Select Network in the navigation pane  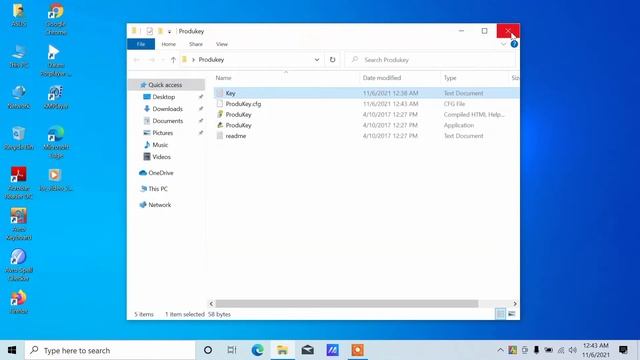click(x=160, y=205)
